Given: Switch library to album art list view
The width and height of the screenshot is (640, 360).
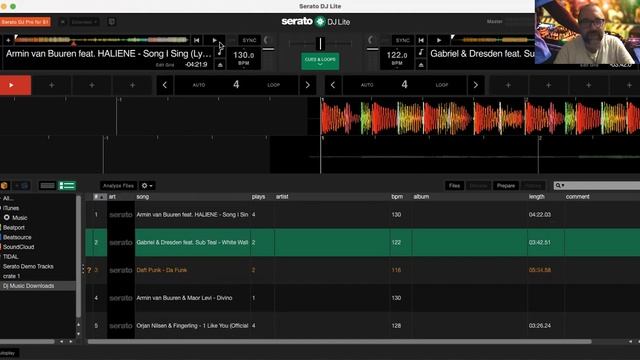Looking at the screenshot, I should tap(67, 186).
